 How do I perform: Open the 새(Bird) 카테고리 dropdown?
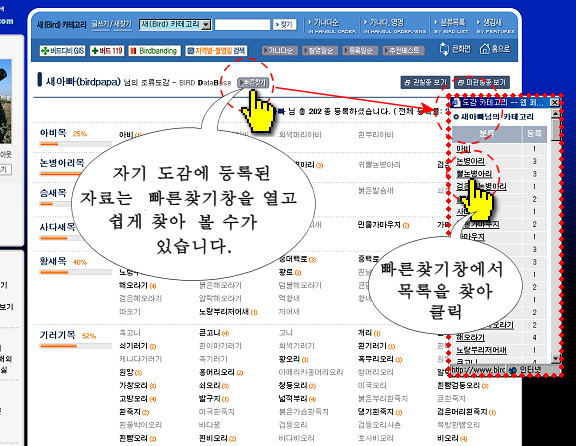tap(175, 25)
